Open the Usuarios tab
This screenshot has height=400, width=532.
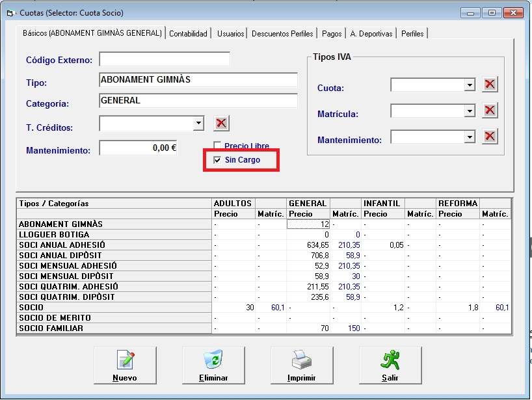[230, 34]
